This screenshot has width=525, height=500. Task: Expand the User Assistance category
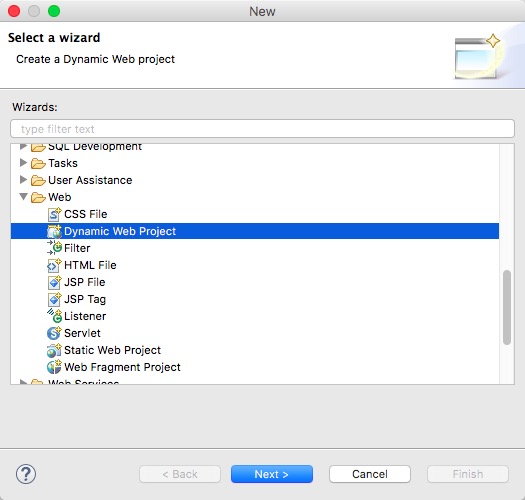(x=23, y=180)
